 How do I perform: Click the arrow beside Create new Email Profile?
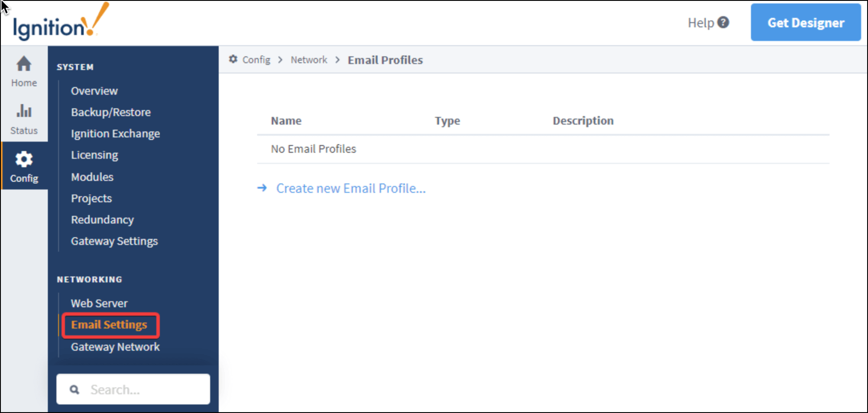pos(262,188)
